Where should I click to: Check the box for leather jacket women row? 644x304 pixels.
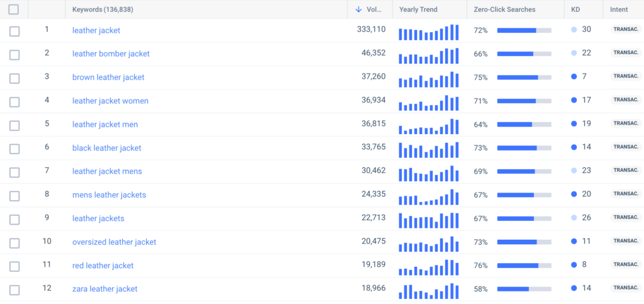pos(14,101)
